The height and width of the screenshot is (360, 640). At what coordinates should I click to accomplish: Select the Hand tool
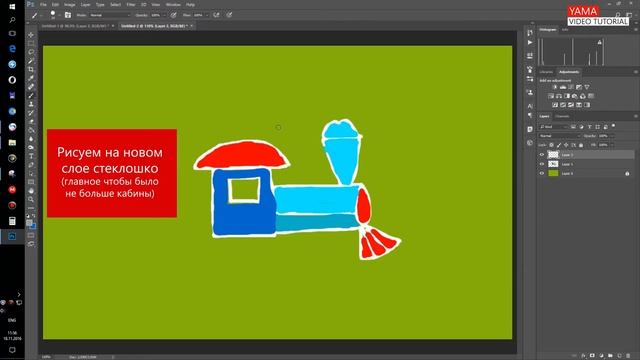[x=31, y=191]
